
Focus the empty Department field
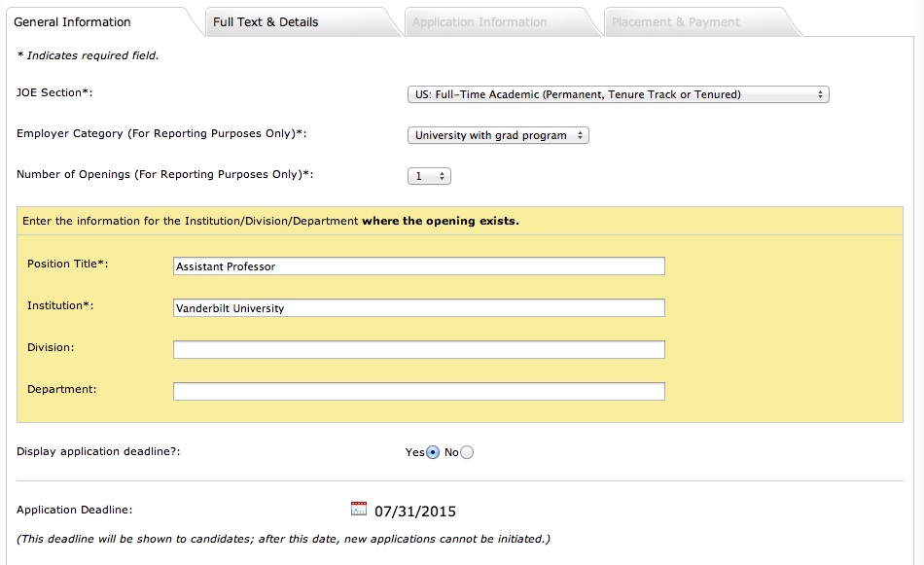tap(418, 391)
